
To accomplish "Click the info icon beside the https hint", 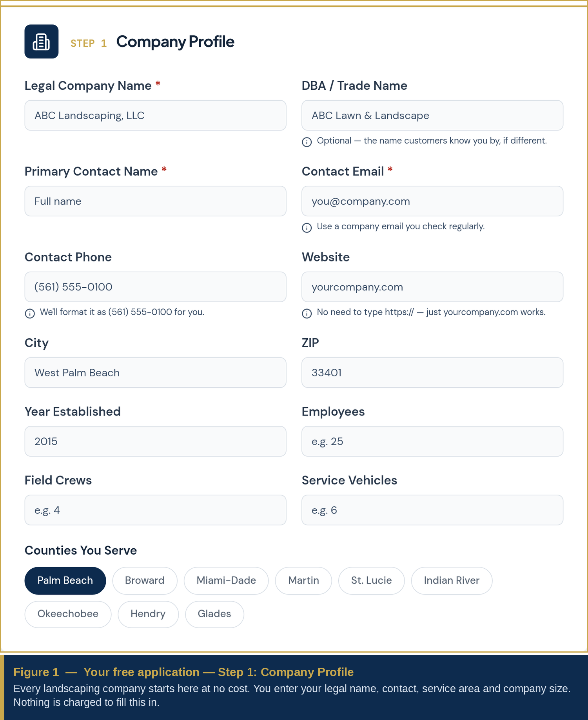I will coord(307,313).
